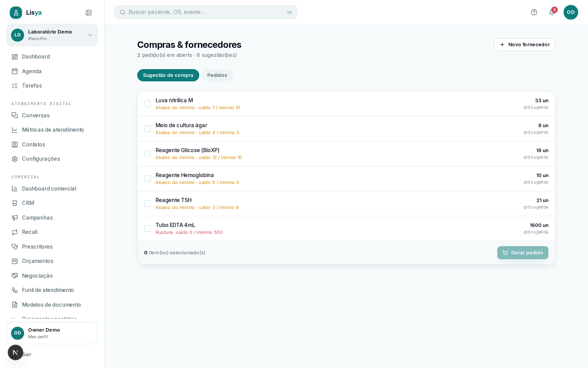Click Sair to log out
This screenshot has height=368, width=588.
coord(27,354)
